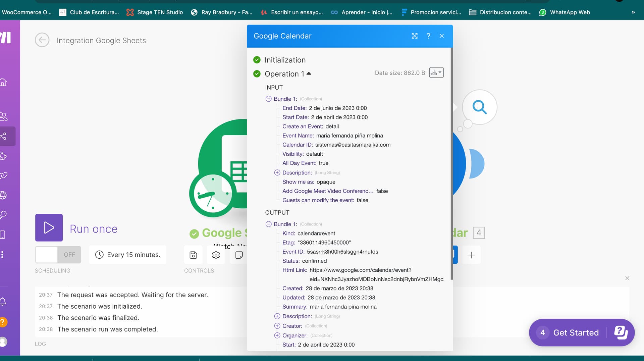Click the Etag value in the output
This screenshot has height=361, width=644.
tap(324, 242)
